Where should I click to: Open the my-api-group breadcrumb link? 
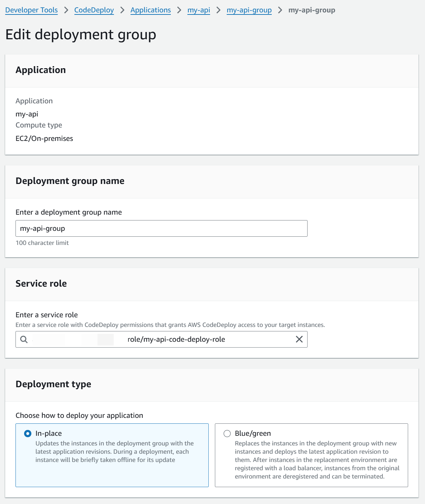pos(249,10)
